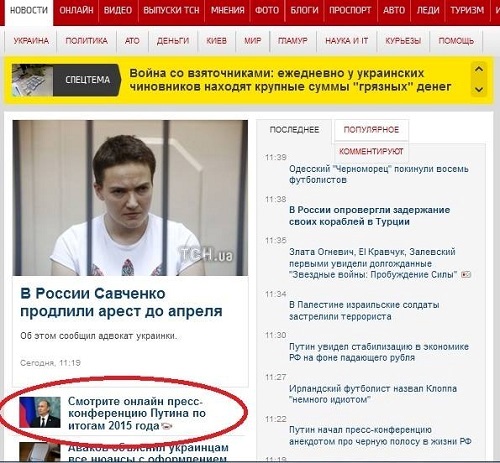
Task: Select the Последнее tab
Action: 294,130
